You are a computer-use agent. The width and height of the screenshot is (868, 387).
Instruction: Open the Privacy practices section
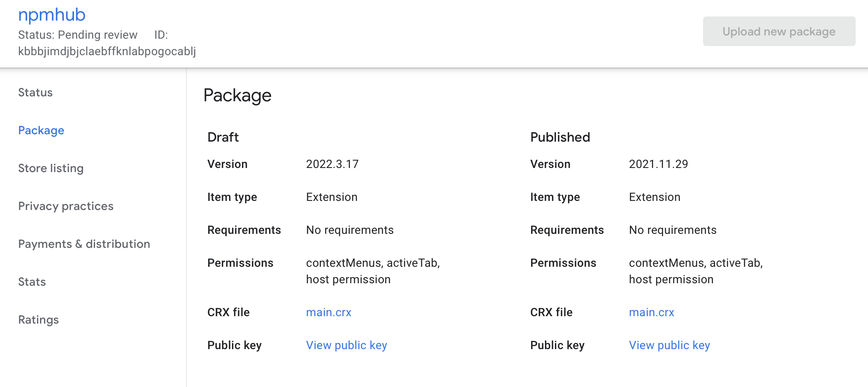[66, 206]
